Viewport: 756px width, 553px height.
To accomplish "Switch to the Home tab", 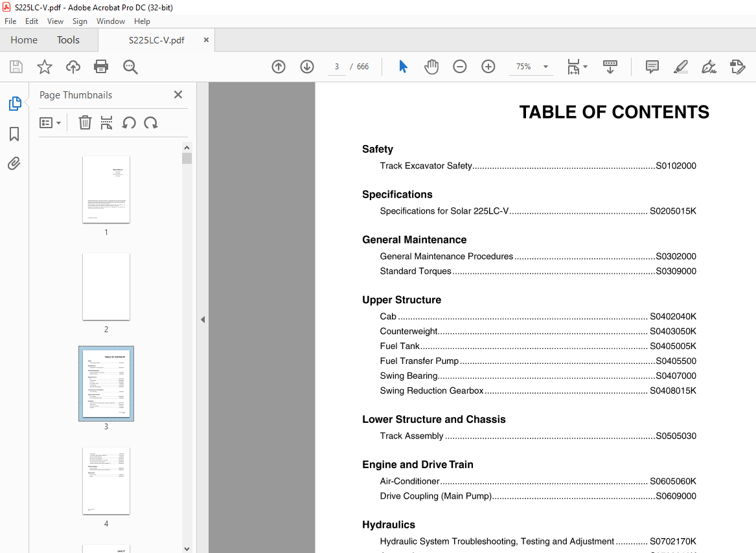I will [24, 40].
